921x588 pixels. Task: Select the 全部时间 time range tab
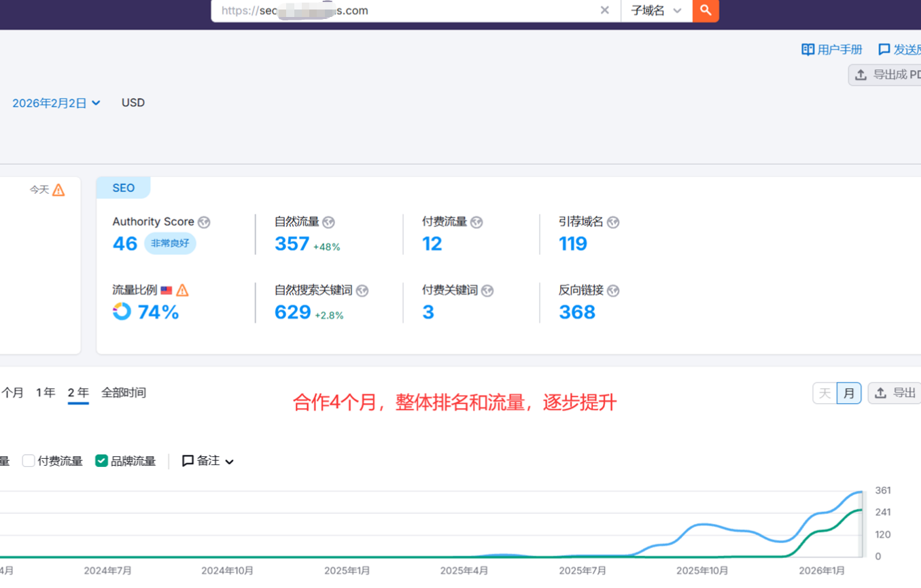point(124,393)
